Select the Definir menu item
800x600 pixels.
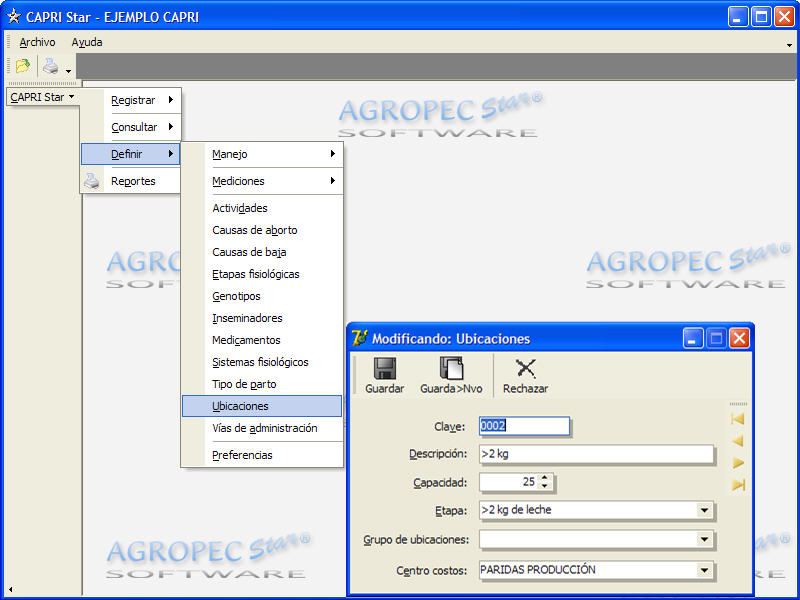131,154
